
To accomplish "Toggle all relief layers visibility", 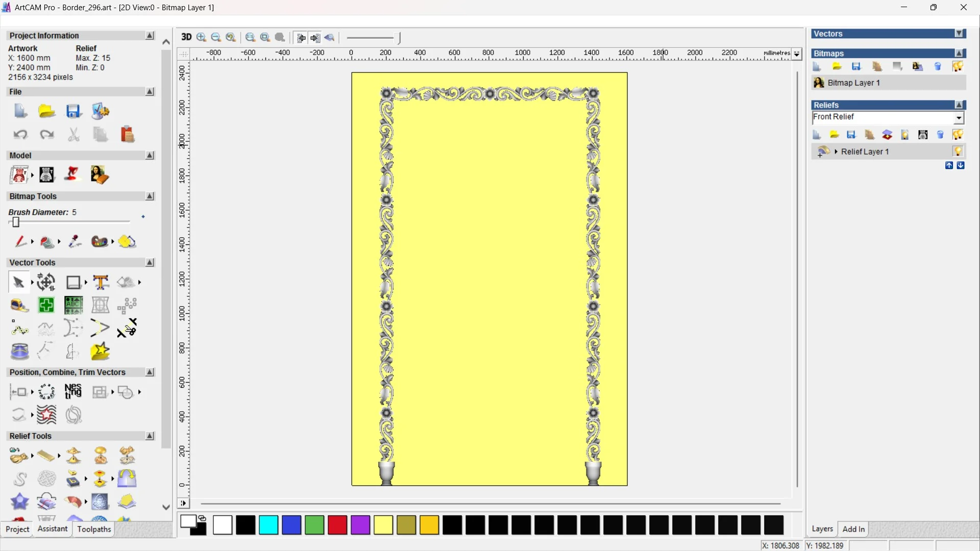I will [958, 134].
